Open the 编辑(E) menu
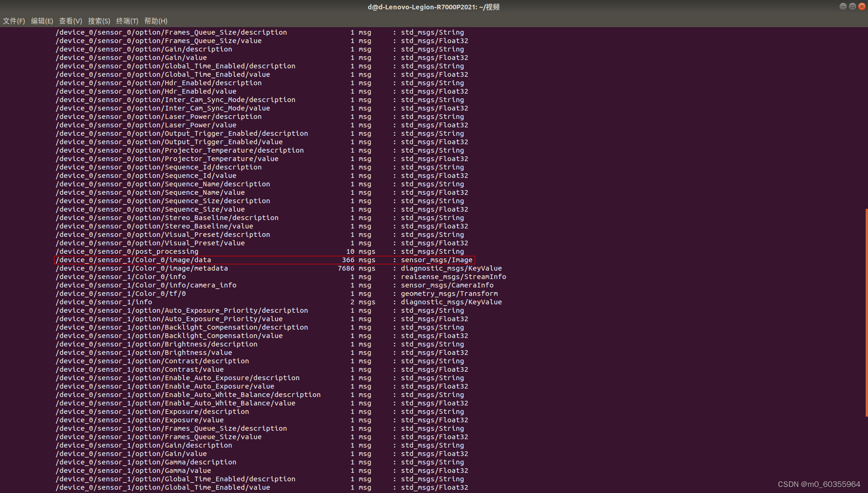This screenshot has width=868, height=493. (42, 21)
